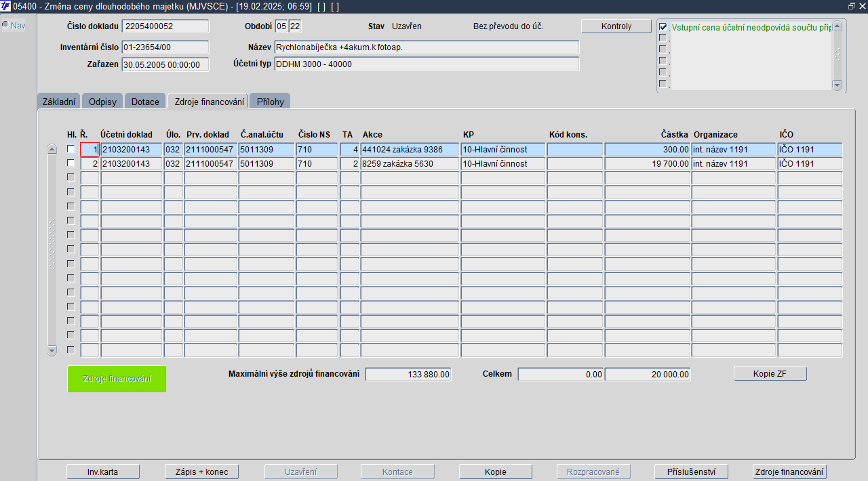Click the Inventární číslo field
Screen dimensions: 868x481
(x=165, y=47)
